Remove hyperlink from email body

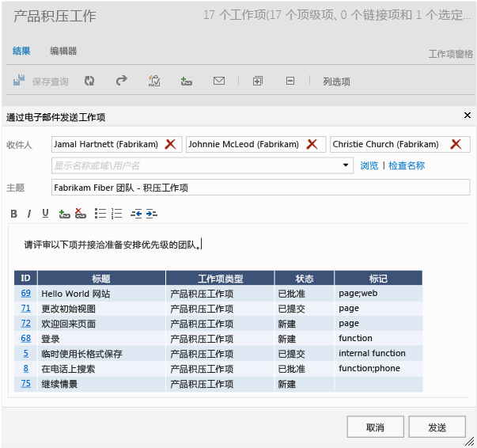pos(81,214)
